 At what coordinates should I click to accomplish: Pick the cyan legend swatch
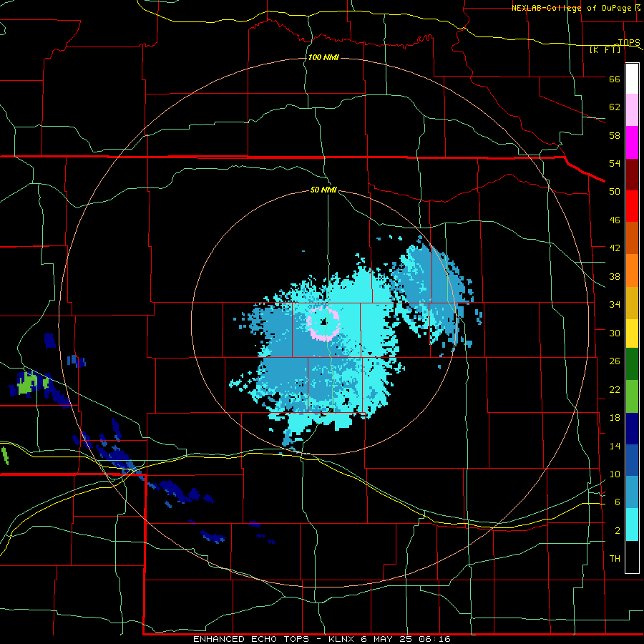coord(632,525)
